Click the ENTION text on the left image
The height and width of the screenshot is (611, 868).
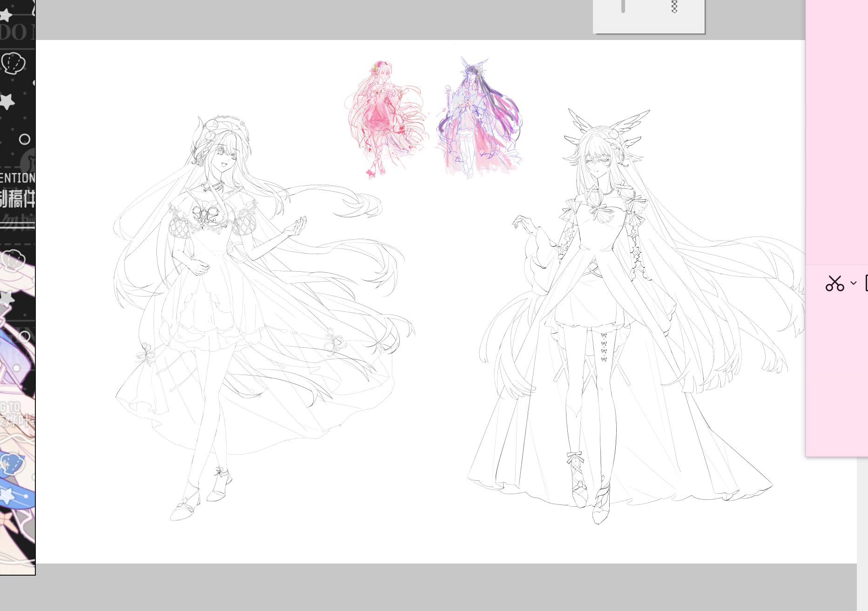pyautogui.click(x=18, y=178)
